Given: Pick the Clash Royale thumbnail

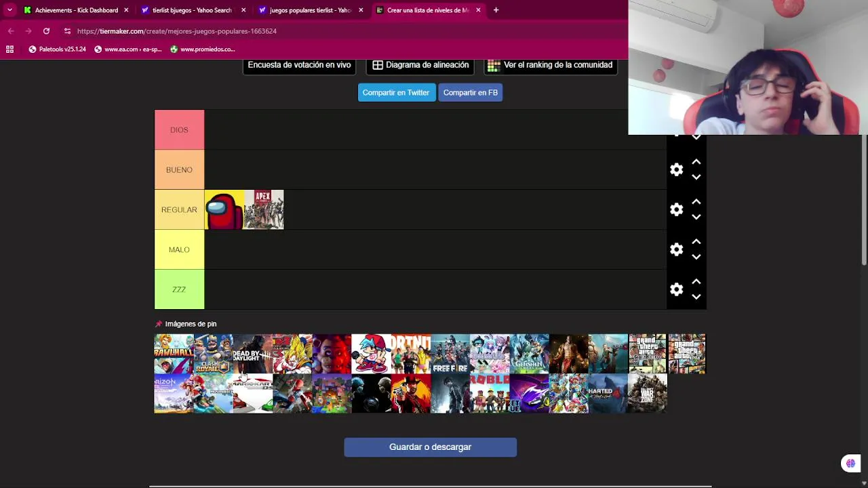Looking at the screenshot, I should point(214,354).
